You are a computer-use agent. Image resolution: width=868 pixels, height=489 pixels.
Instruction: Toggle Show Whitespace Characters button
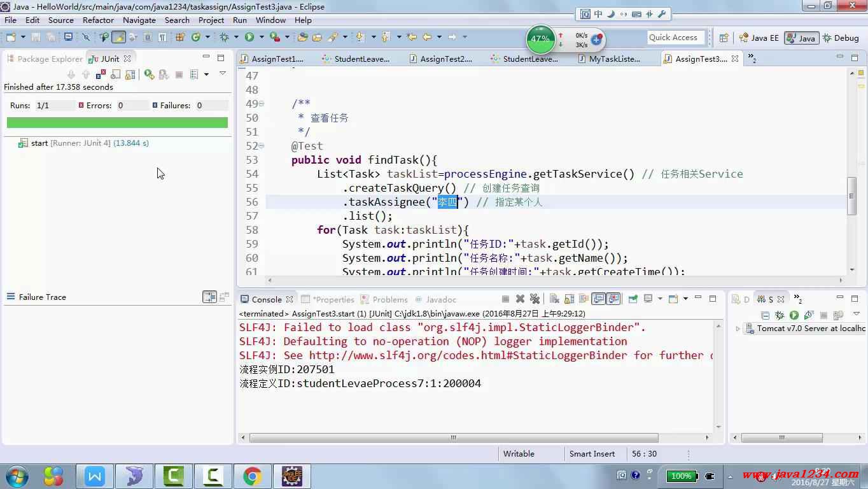click(x=162, y=37)
